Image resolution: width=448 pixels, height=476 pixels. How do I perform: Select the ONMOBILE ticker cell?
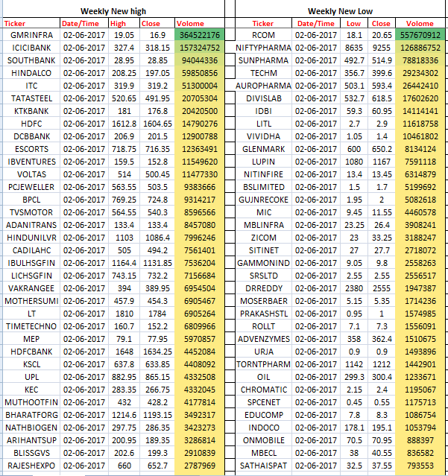[x=263, y=440]
